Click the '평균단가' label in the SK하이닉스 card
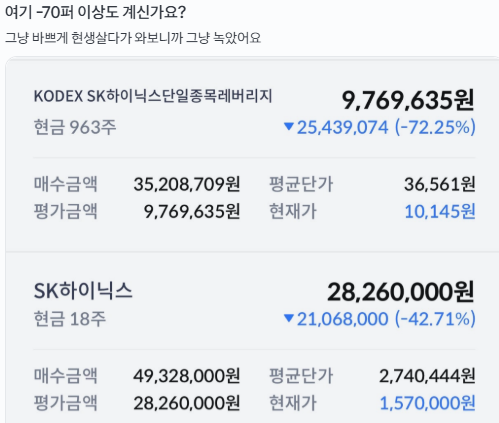Screen dimensions: 499x423 301,376
